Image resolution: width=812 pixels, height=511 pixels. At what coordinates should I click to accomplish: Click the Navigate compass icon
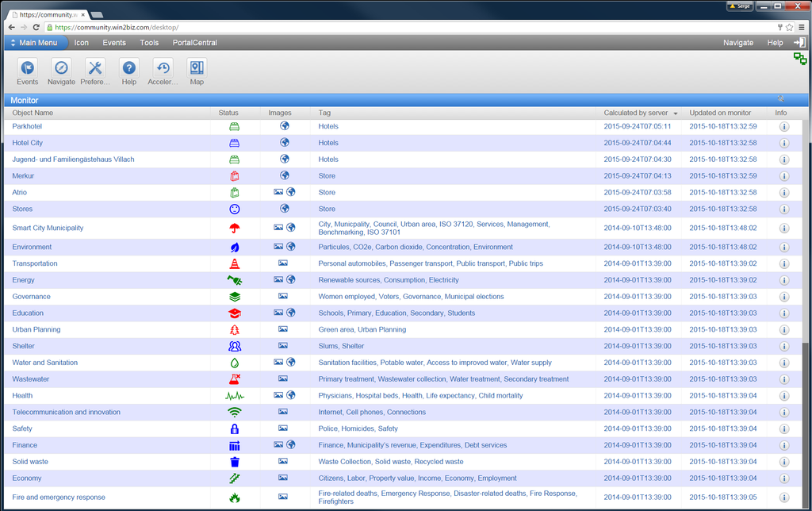pyautogui.click(x=61, y=68)
